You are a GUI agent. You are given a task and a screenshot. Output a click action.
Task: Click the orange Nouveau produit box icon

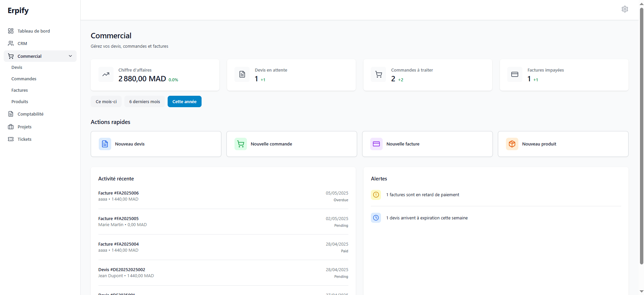pos(512,144)
